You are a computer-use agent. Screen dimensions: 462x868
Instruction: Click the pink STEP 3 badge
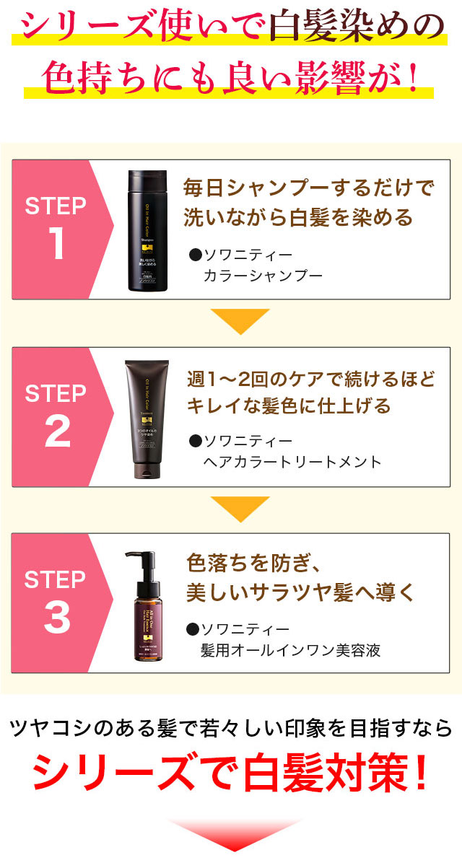tap(62, 603)
